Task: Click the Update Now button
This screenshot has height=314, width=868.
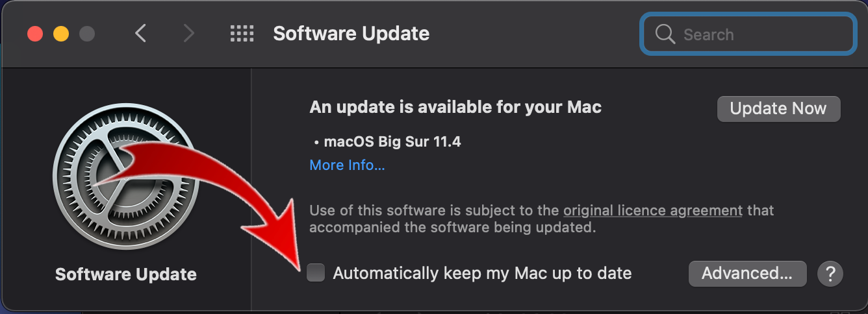Action: click(x=778, y=109)
